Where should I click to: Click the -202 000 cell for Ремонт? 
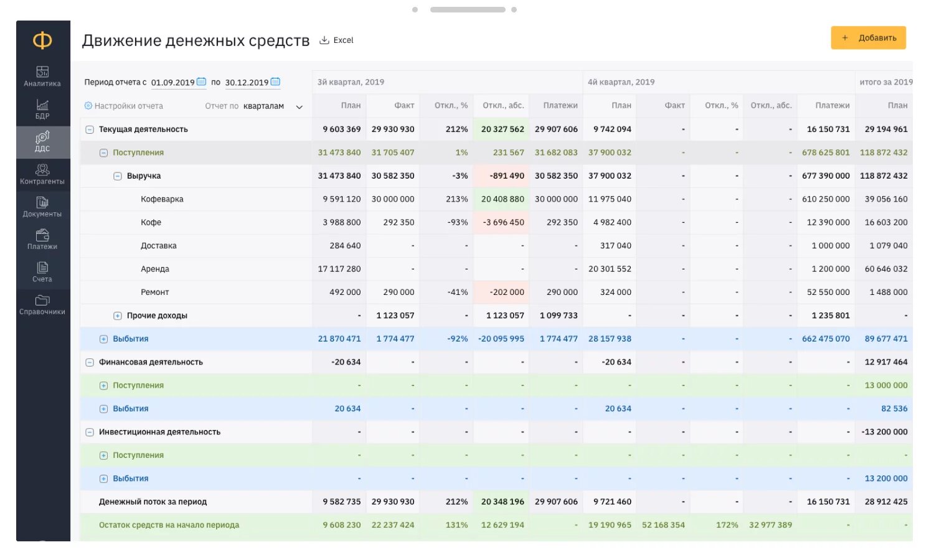[501, 292]
